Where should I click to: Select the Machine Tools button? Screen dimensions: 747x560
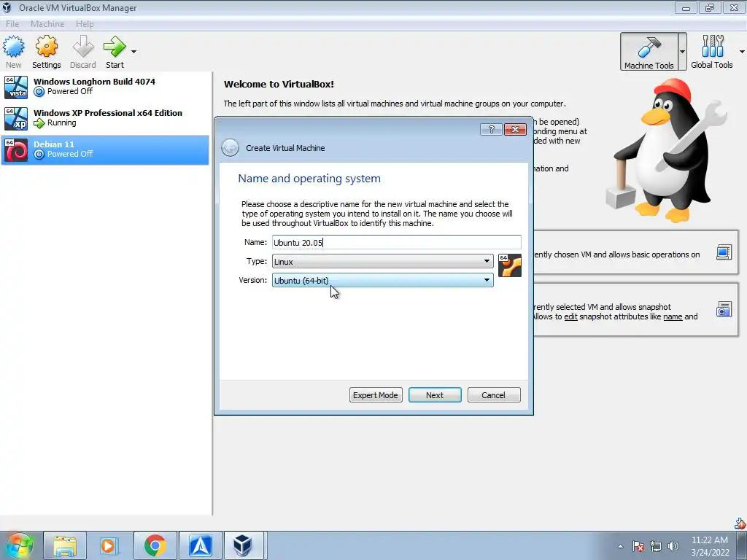[x=649, y=52]
